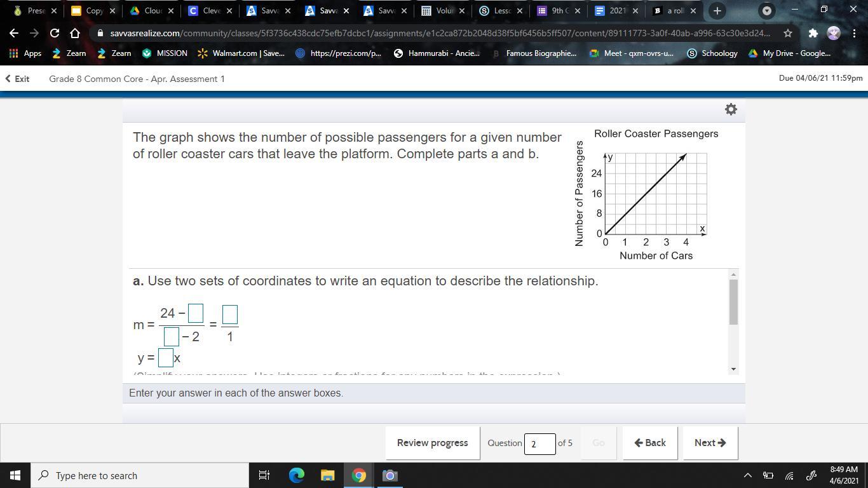Open the Windows Start menu
Viewport: 868px width, 488px height.
[15, 475]
